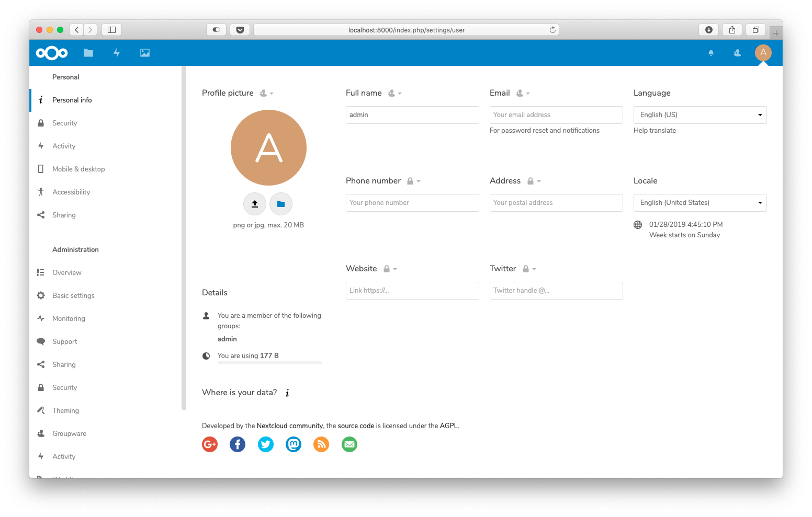Open the Facebook social icon
The height and width of the screenshot is (517, 812).
(x=238, y=444)
